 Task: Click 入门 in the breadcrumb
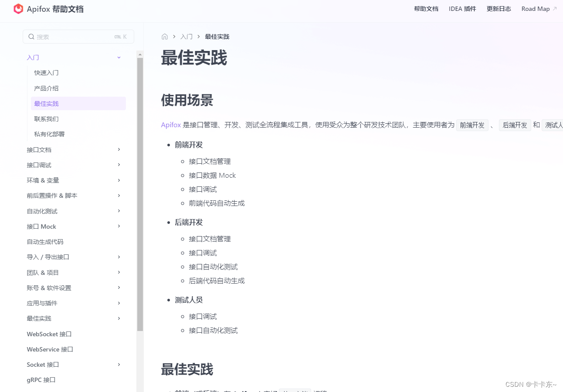point(187,37)
